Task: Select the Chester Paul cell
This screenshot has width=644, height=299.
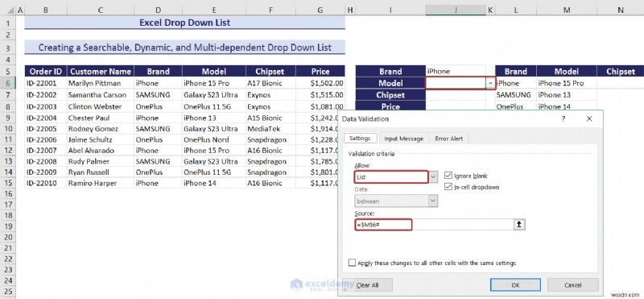Action: pyautogui.click(x=100, y=118)
